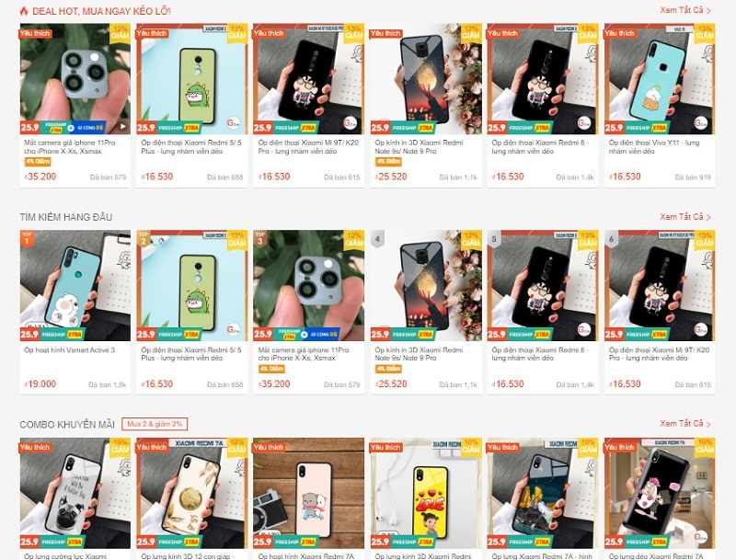This screenshot has width=736, height=560.
Task: Expand Xem Tất Cả for Combo Khuyến Mãi
Action: [x=684, y=424]
